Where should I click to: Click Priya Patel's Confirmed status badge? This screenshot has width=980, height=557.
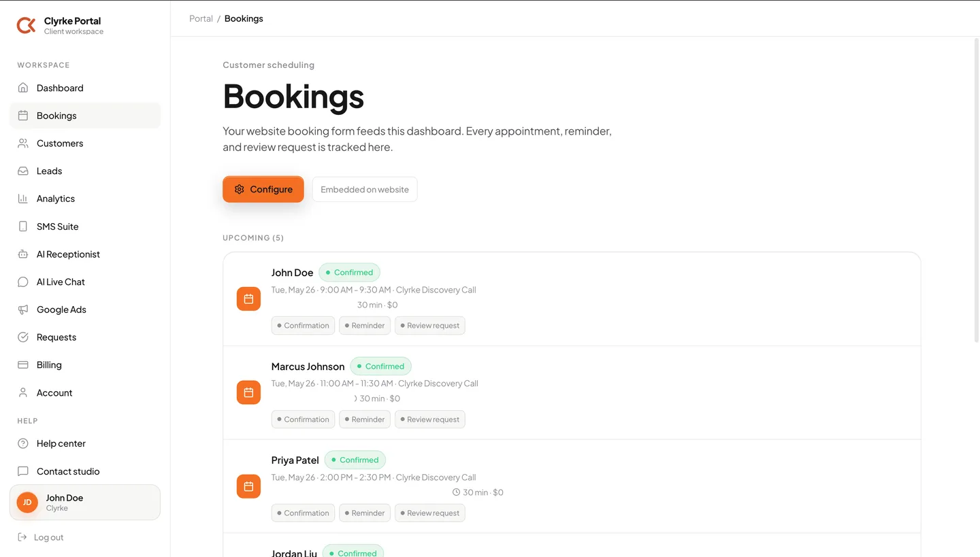[x=355, y=460]
